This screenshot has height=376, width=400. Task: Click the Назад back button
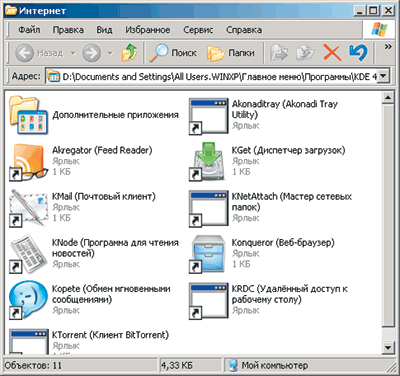point(39,53)
